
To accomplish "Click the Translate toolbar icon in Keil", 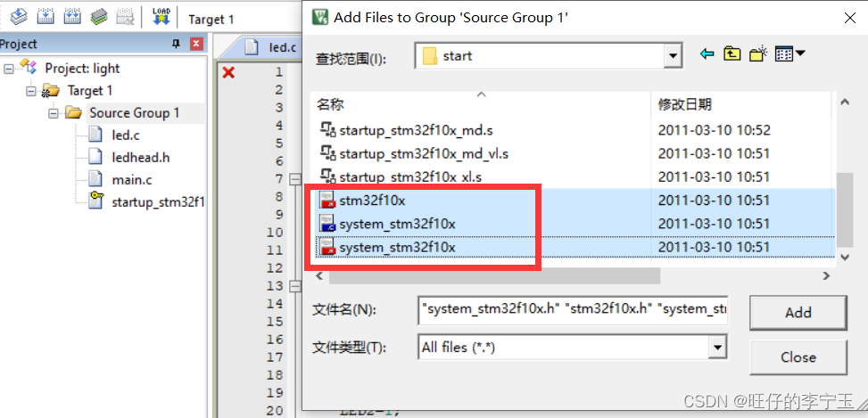I will pos(19,16).
